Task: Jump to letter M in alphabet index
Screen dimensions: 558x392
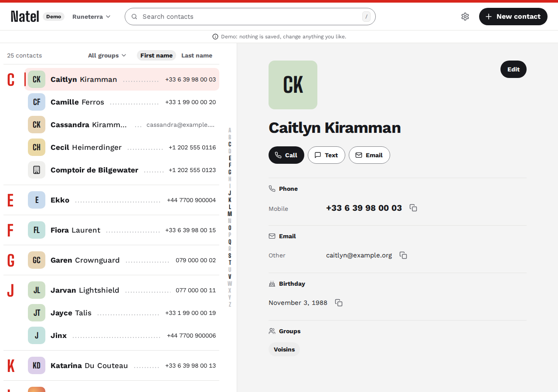Action: click(x=230, y=214)
